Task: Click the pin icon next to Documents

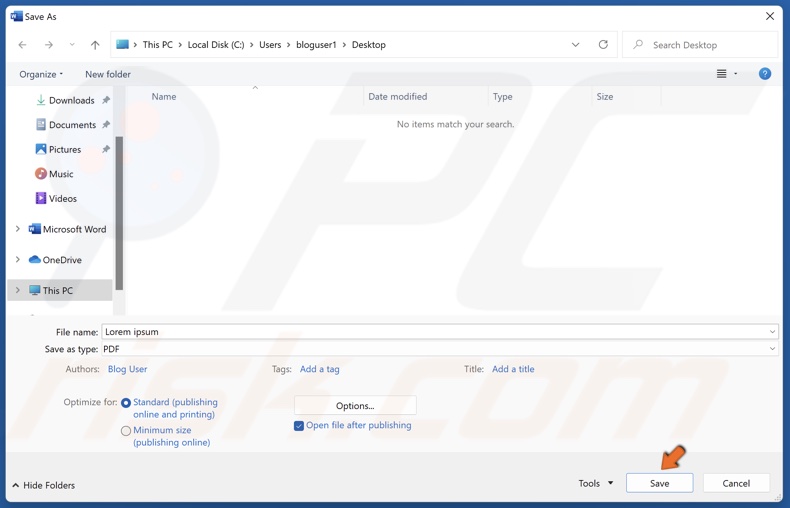Action: click(x=106, y=124)
